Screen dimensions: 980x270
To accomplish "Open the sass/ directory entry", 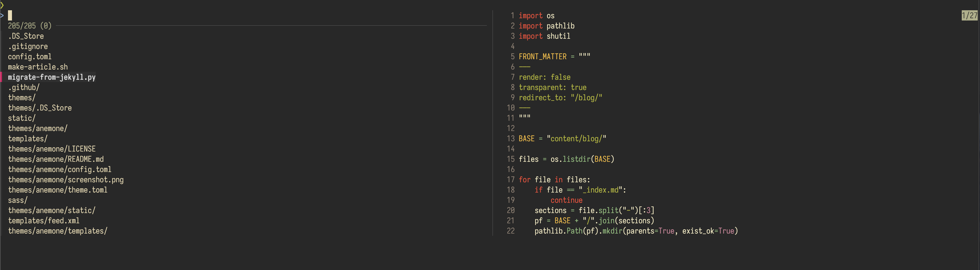I will click(x=17, y=200).
